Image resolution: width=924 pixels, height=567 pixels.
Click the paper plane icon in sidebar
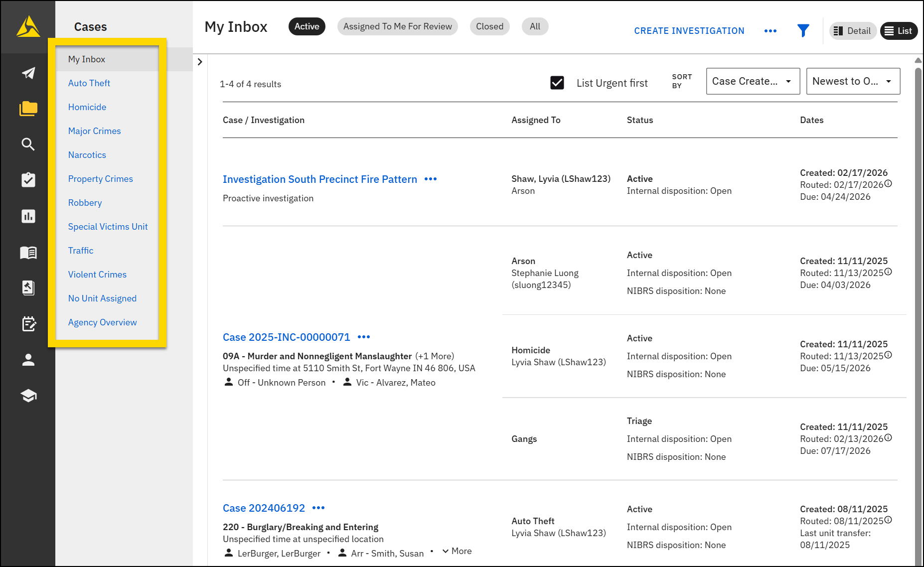pyautogui.click(x=28, y=73)
